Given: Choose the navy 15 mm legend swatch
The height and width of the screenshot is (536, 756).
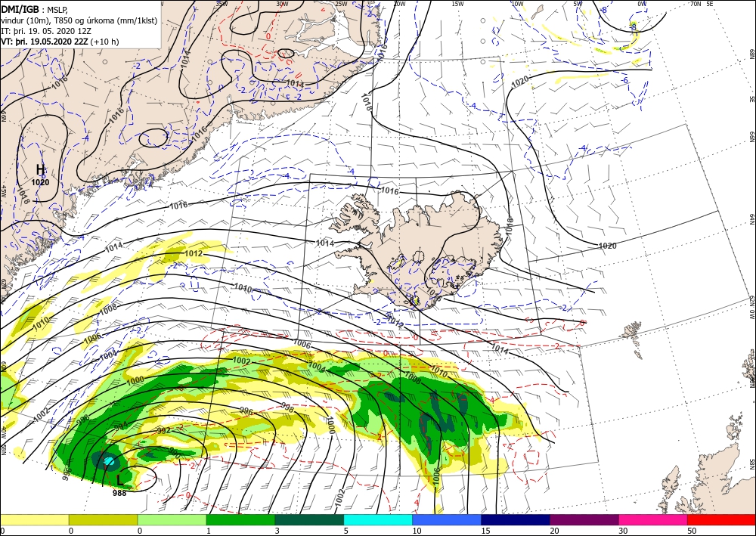Looking at the screenshot, I should (x=516, y=519).
